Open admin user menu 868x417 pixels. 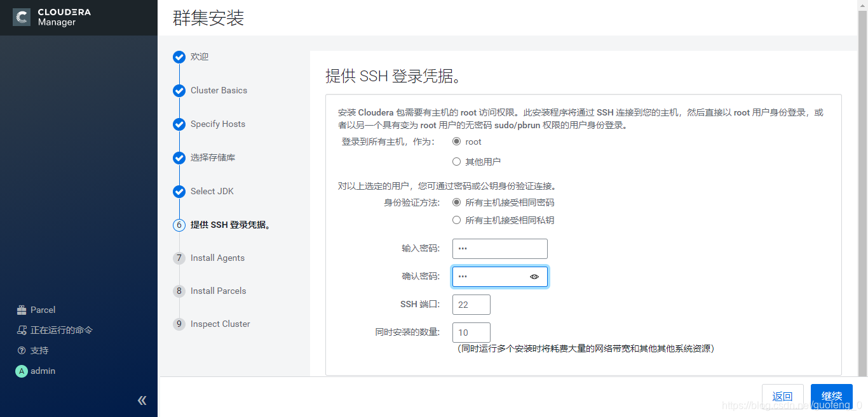pyautogui.click(x=43, y=371)
